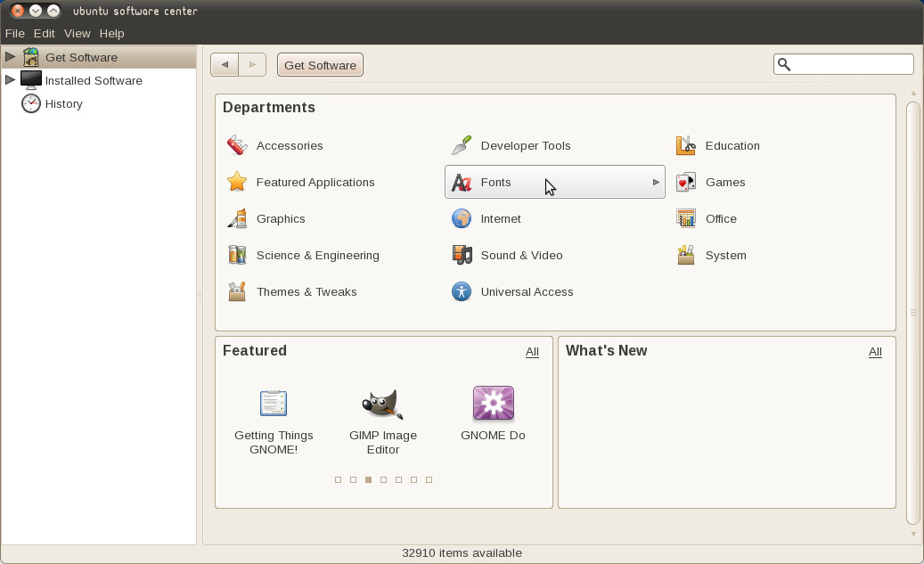Click the scrollbar up arrow
924x564 pixels.
(x=913, y=94)
